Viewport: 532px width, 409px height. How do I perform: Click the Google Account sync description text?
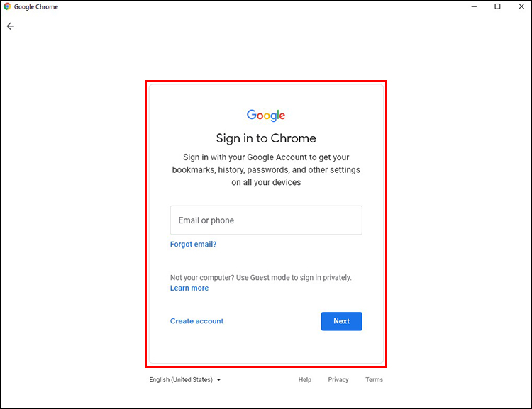tap(266, 170)
